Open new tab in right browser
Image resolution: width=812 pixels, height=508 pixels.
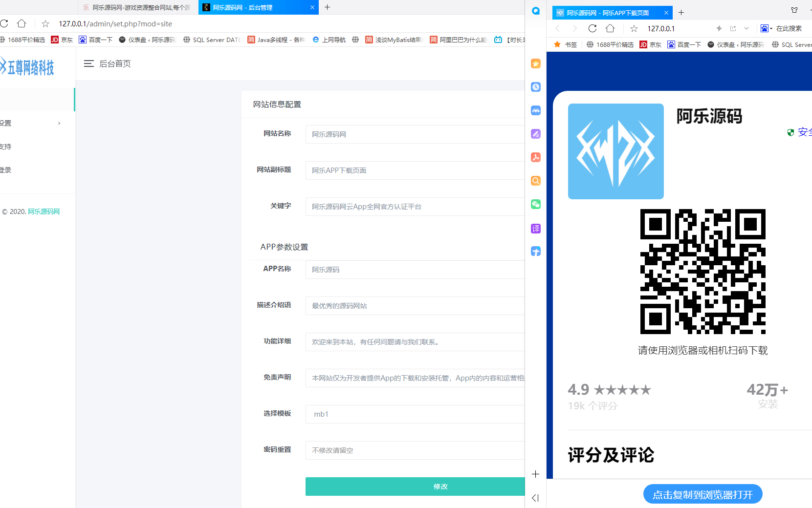click(681, 13)
